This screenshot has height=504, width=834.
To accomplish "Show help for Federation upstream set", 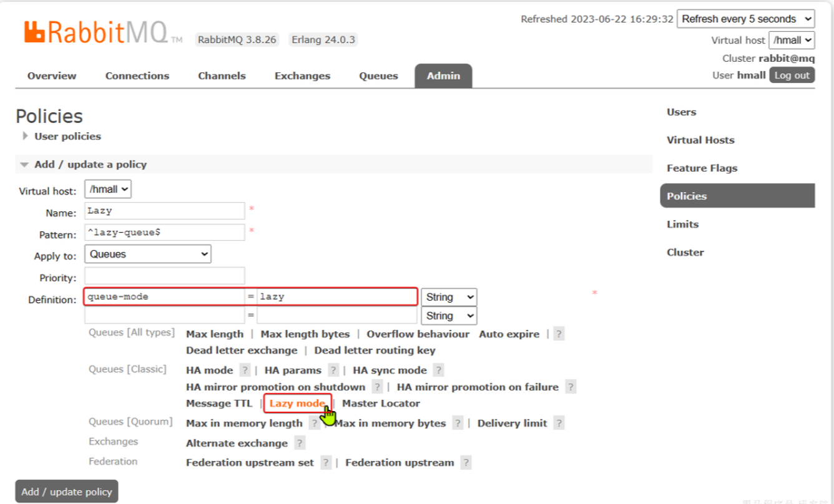I will [x=326, y=463].
